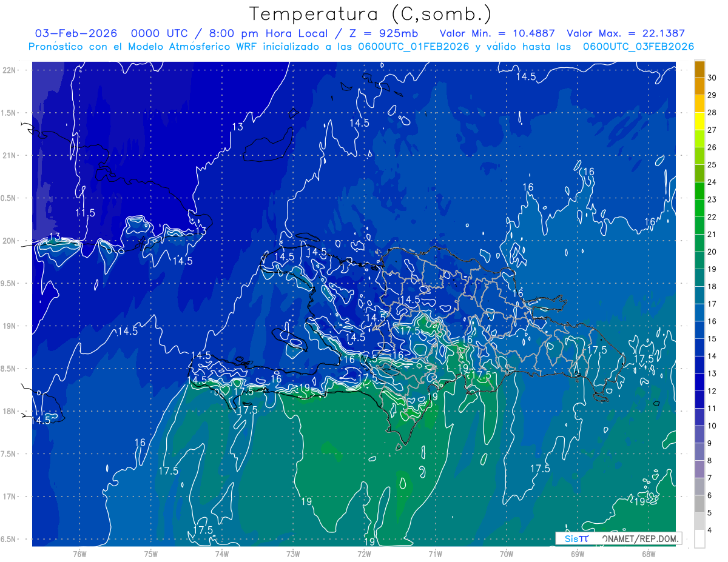Screen dimensions: 728x562
Task: Click the valid-until stamp "0600UTC_03FEB2026"
Action: [638, 47]
